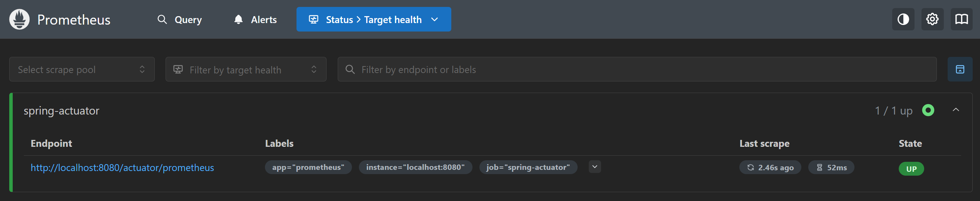Click the Prometheus flame logo
This screenshot has width=980, height=201.
(19, 19)
